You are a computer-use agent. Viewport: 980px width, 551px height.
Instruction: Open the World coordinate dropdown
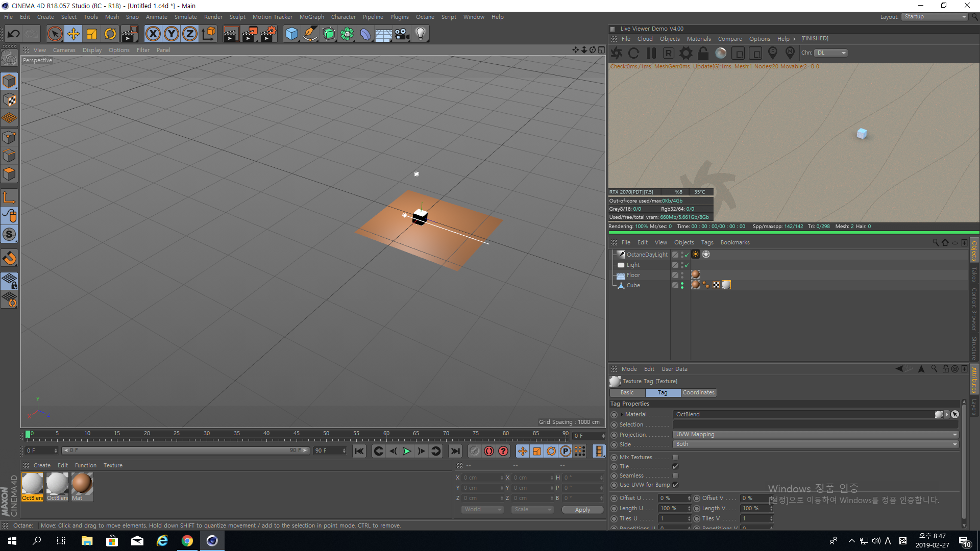(482, 510)
